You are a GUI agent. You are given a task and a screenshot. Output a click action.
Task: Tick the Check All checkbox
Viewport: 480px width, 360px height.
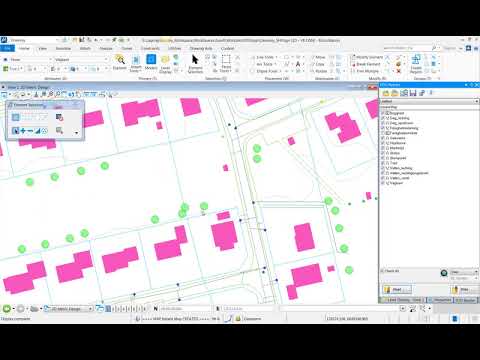tap(383, 271)
